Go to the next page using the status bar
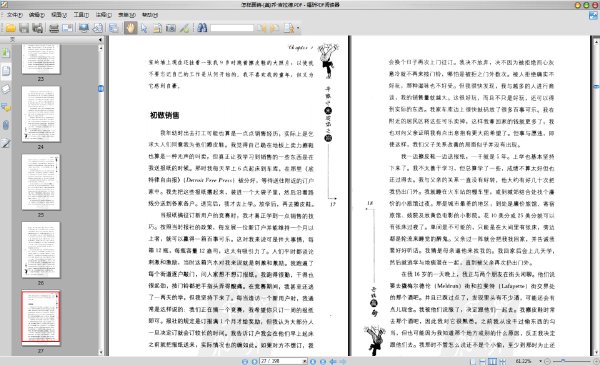The height and width of the screenshot is (366, 600). point(313,361)
